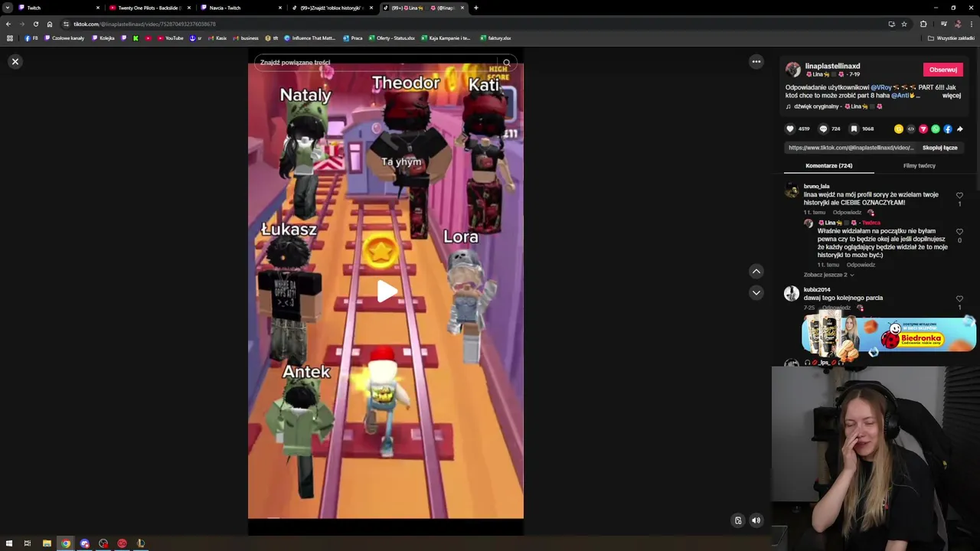980x551 pixels.
Task: Go to next video with down arrow
Action: (x=756, y=292)
